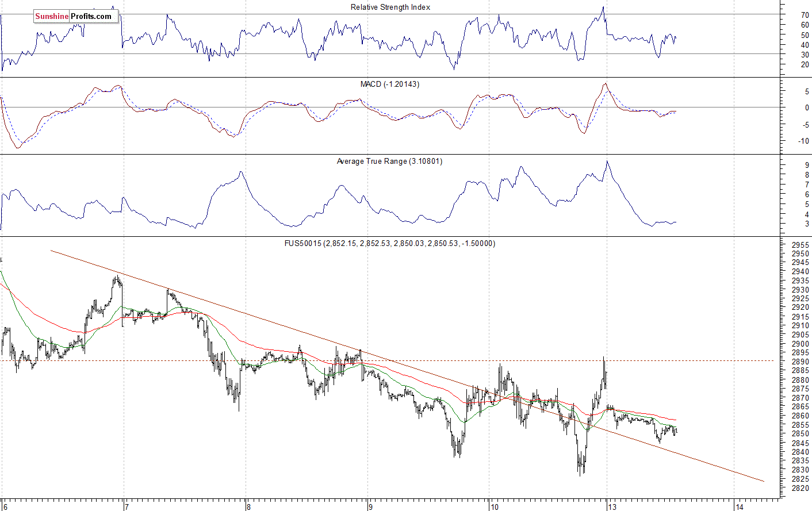Image resolution: width=812 pixels, height=511 pixels.
Task: Click date label 7 on the time axis
Action: (x=127, y=506)
